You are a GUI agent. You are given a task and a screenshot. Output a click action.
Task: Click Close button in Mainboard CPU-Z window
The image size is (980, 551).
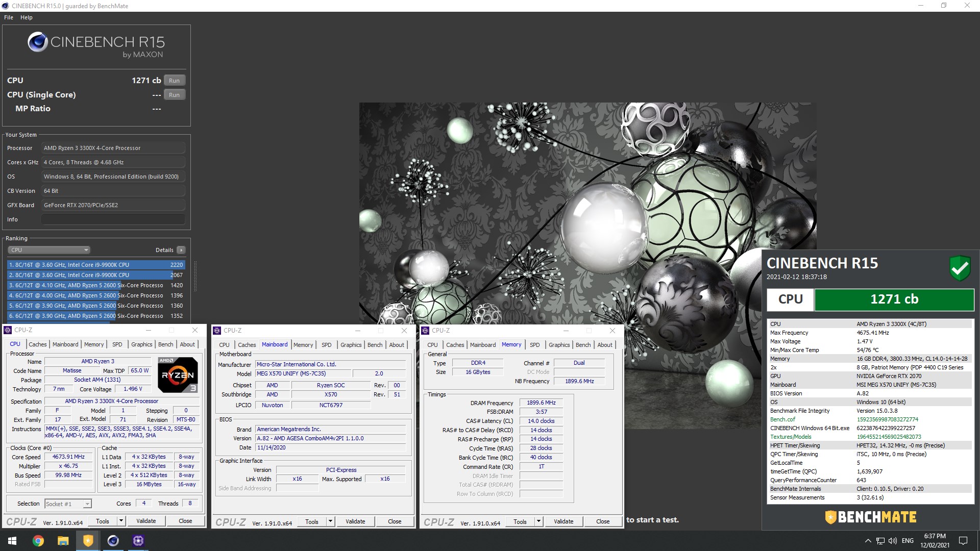tap(395, 522)
